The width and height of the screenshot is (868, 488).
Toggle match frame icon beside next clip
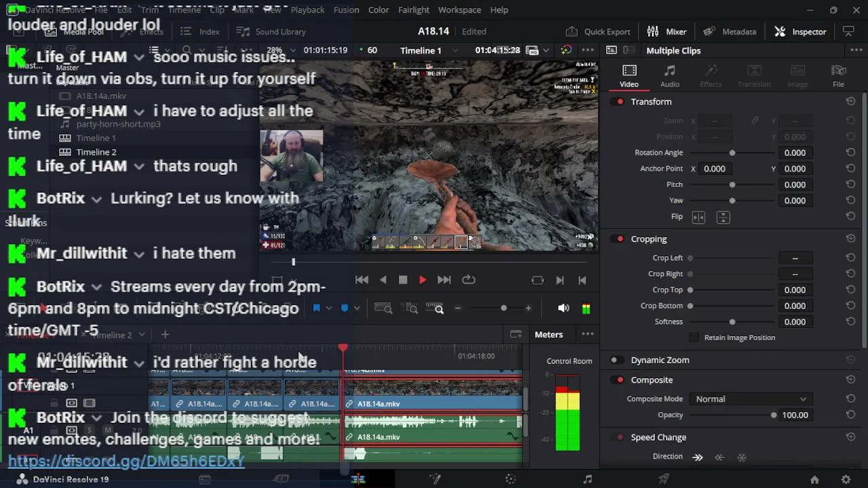(538, 280)
